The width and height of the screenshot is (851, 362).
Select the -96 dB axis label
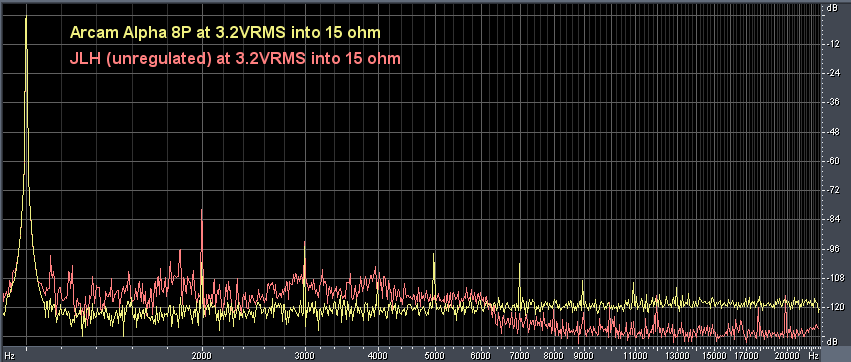pos(833,249)
